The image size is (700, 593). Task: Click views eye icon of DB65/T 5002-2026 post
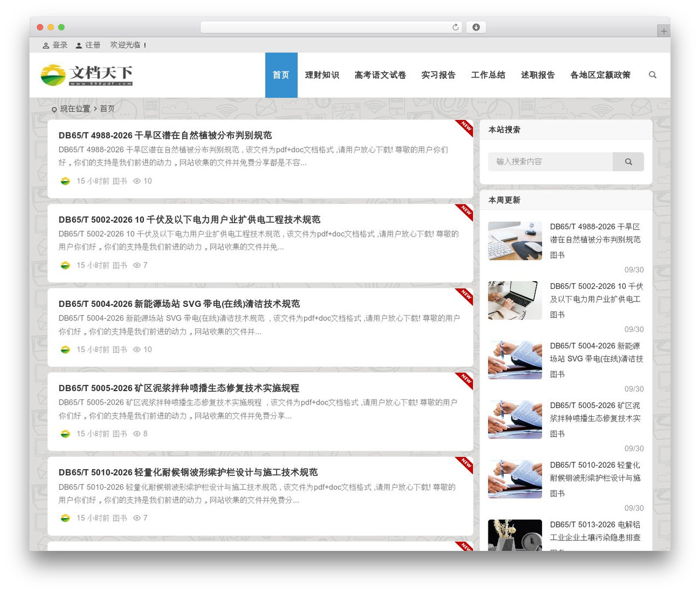pyautogui.click(x=137, y=265)
